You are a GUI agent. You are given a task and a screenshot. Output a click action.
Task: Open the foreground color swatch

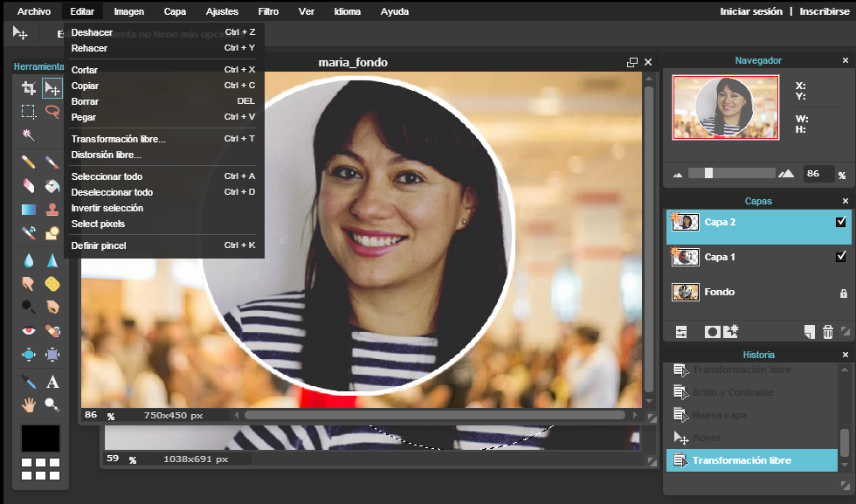40,438
